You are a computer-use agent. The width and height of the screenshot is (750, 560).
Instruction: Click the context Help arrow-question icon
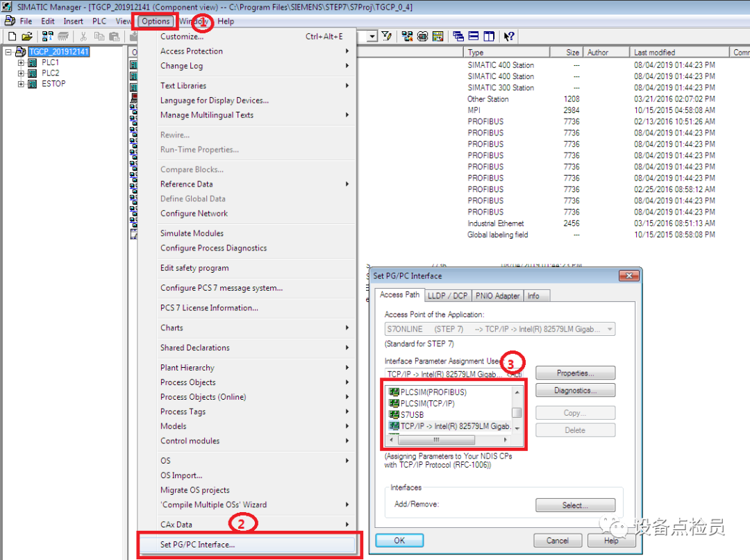(509, 36)
